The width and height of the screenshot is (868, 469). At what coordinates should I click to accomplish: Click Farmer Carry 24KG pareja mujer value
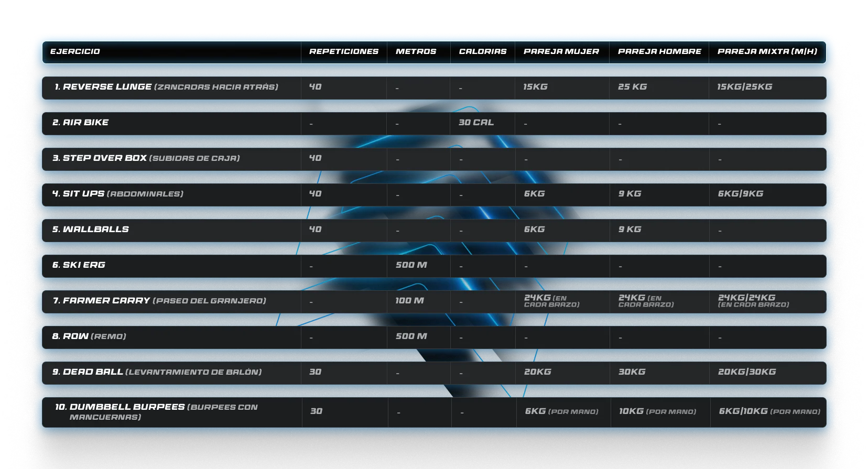point(552,301)
